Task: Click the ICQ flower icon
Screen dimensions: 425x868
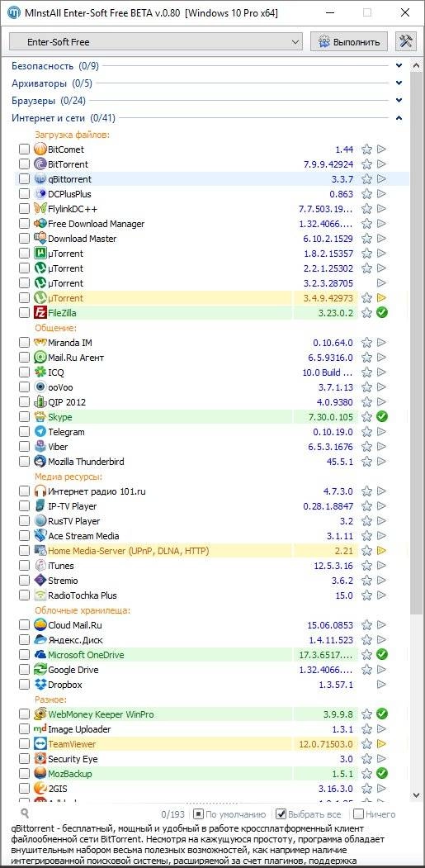Action: pos(40,372)
